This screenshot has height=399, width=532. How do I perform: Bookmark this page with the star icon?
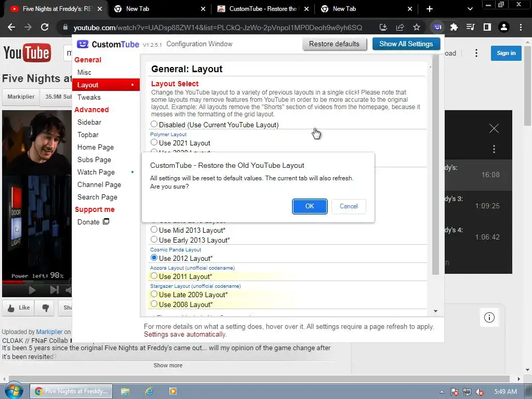tap(417, 27)
